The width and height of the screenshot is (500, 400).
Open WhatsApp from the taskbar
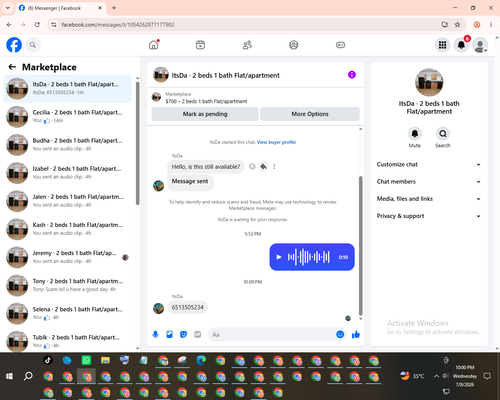click(86, 360)
